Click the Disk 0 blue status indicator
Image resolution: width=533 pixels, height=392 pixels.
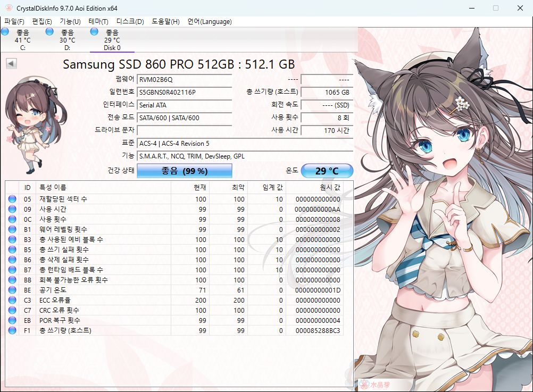tap(94, 32)
